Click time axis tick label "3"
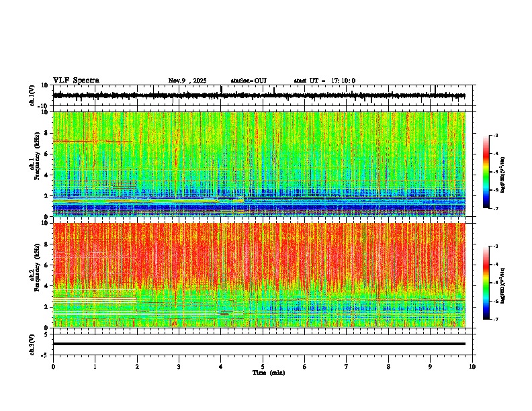The image size is (532, 411). 179,367
